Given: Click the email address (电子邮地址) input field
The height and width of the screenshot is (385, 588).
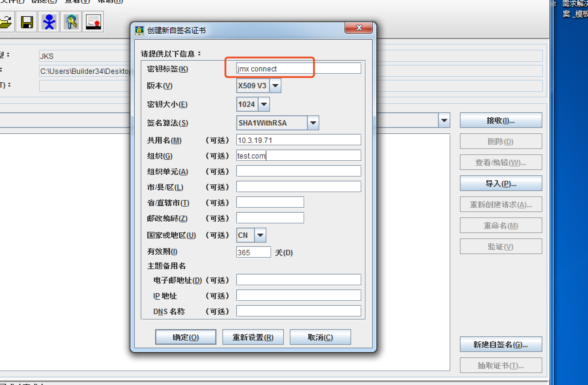Looking at the screenshot, I should [299, 280].
